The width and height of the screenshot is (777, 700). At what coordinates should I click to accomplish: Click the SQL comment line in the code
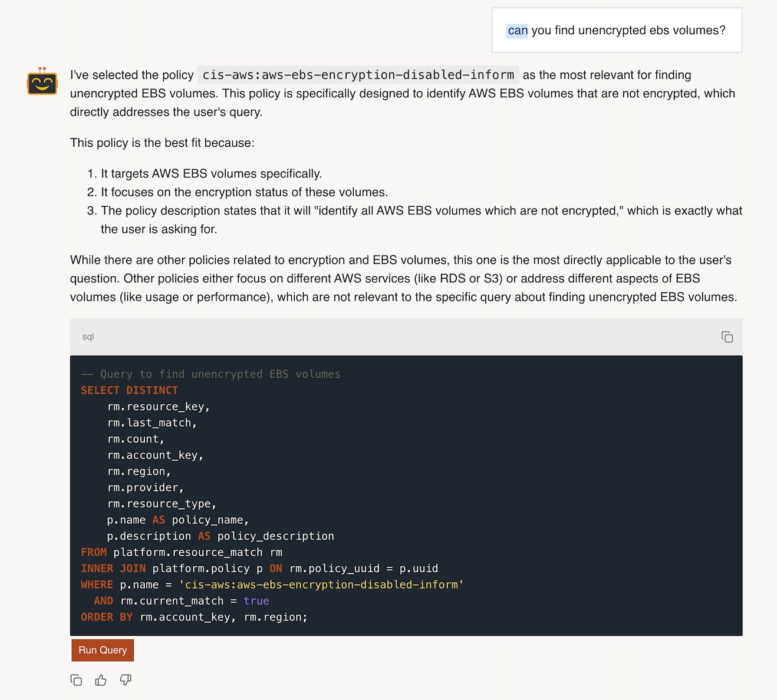tap(210, 374)
